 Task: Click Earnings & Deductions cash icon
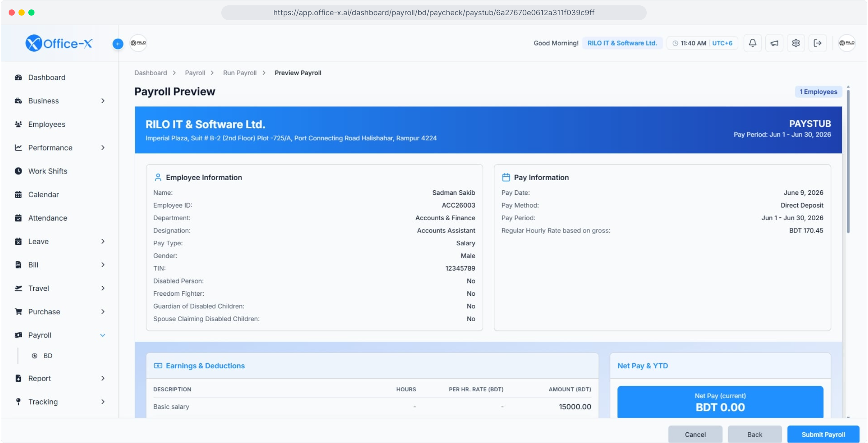[158, 365]
